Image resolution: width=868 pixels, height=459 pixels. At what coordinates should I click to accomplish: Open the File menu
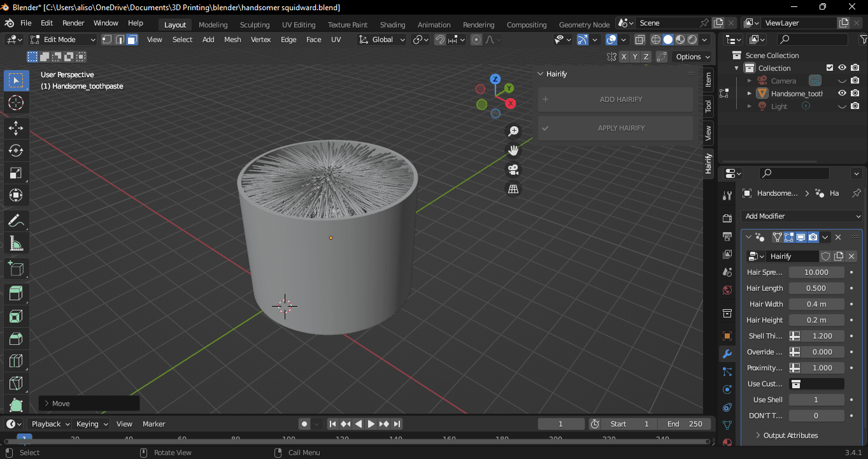coord(26,23)
